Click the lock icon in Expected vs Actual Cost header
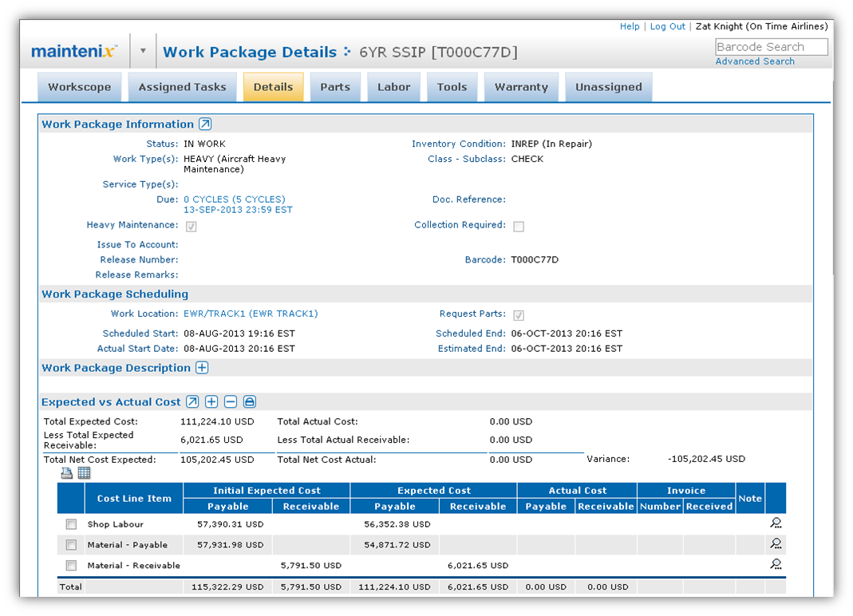Screen dimensions: 853x616 pyautogui.click(x=250, y=402)
